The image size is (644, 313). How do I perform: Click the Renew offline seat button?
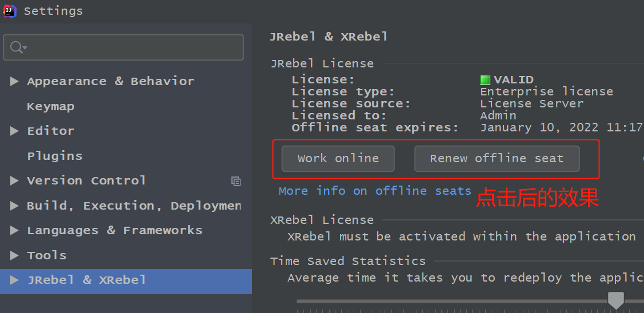(x=497, y=159)
